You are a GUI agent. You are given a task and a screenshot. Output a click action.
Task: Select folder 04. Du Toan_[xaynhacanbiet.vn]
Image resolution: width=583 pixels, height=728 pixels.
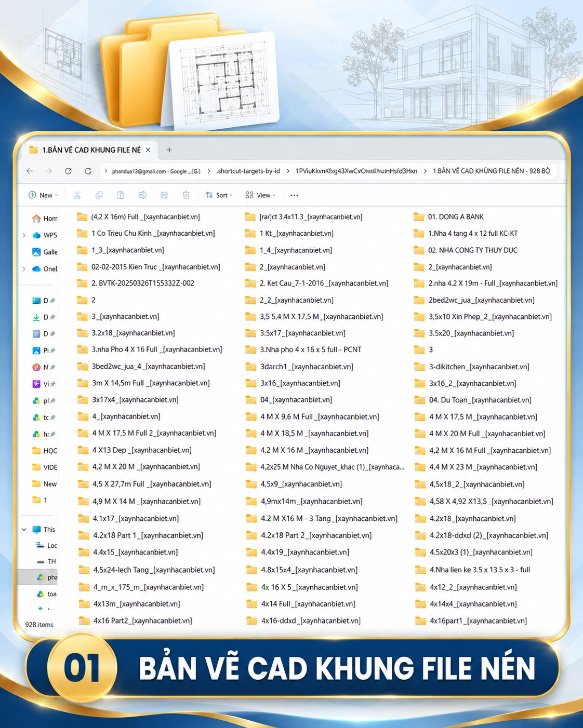tap(473, 400)
